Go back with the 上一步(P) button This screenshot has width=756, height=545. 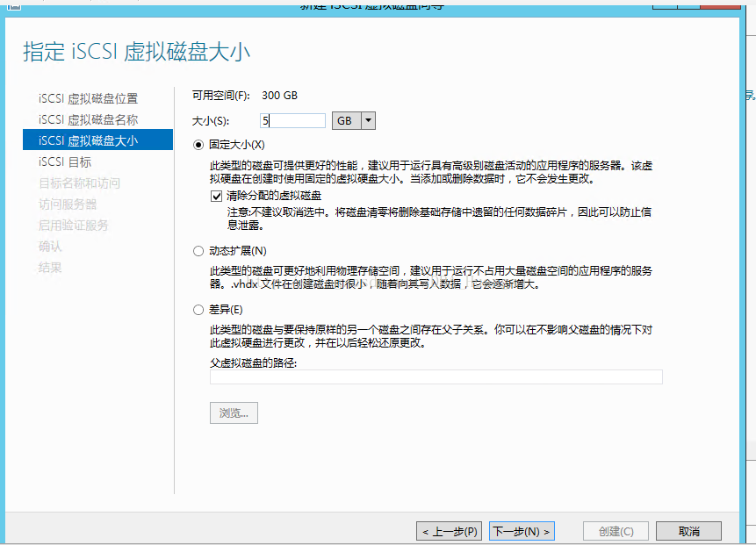click(449, 531)
